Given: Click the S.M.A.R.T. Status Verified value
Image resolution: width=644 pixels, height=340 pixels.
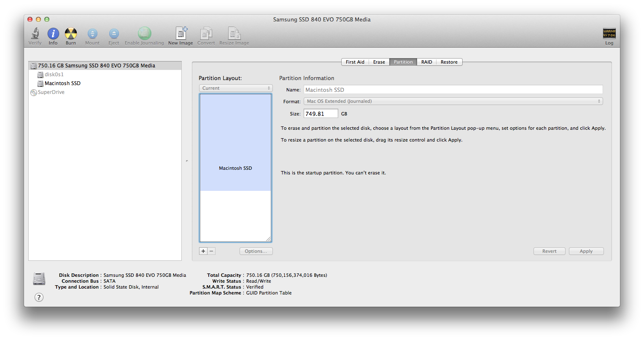Looking at the screenshot, I should [255, 287].
